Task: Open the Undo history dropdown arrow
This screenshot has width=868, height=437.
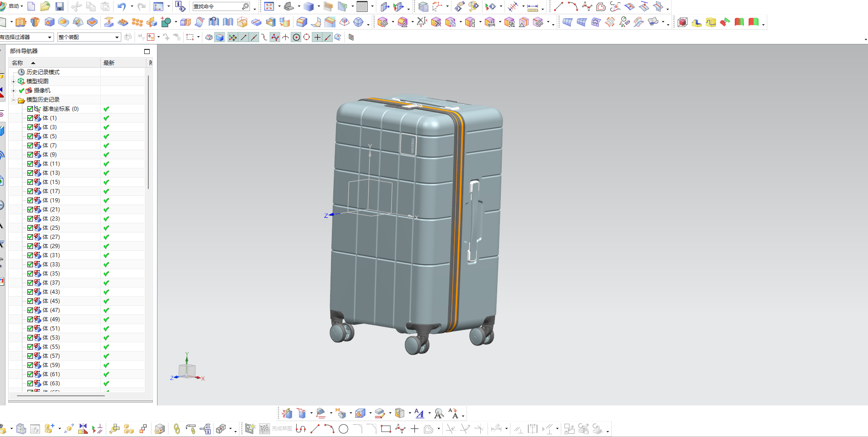Action: coord(132,6)
